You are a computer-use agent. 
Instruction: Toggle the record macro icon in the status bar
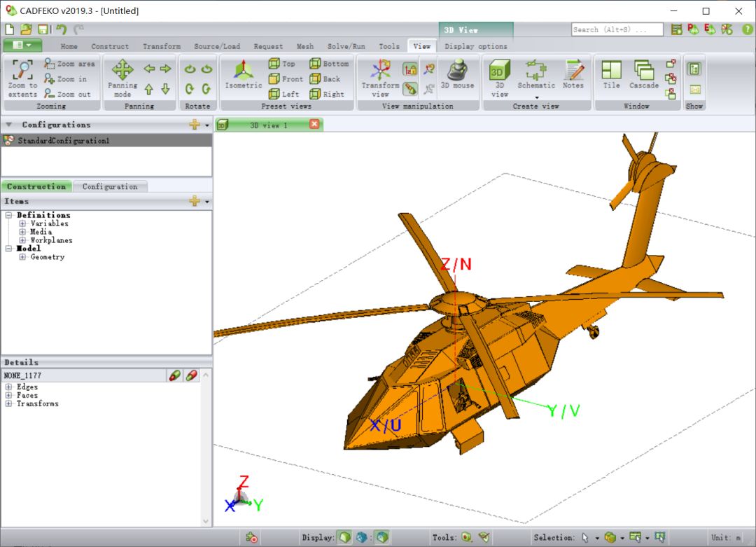click(x=252, y=537)
